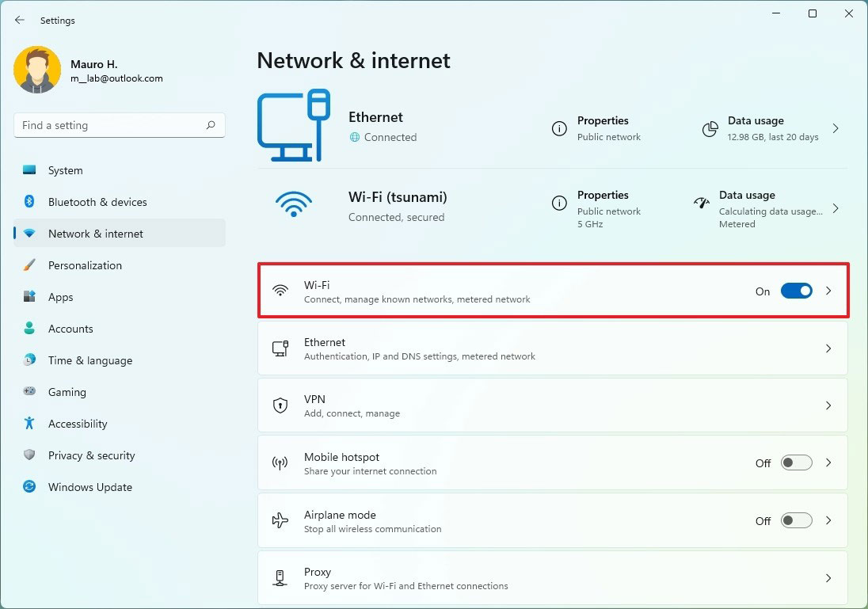The image size is (868, 609).
Task: Turn off the Wi-Fi toggle
Action: pos(796,291)
